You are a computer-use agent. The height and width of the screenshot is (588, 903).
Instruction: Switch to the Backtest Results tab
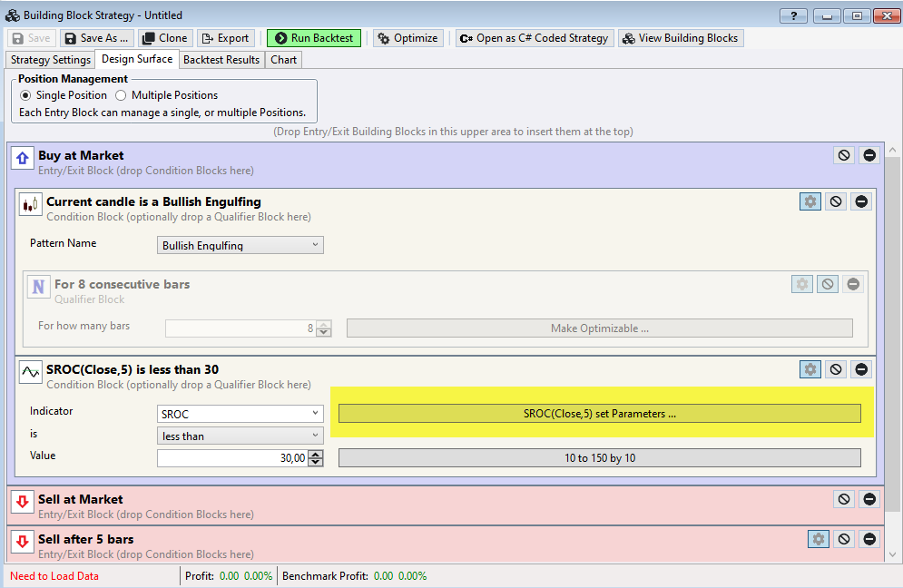pyautogui.click(x=221, y=59)
